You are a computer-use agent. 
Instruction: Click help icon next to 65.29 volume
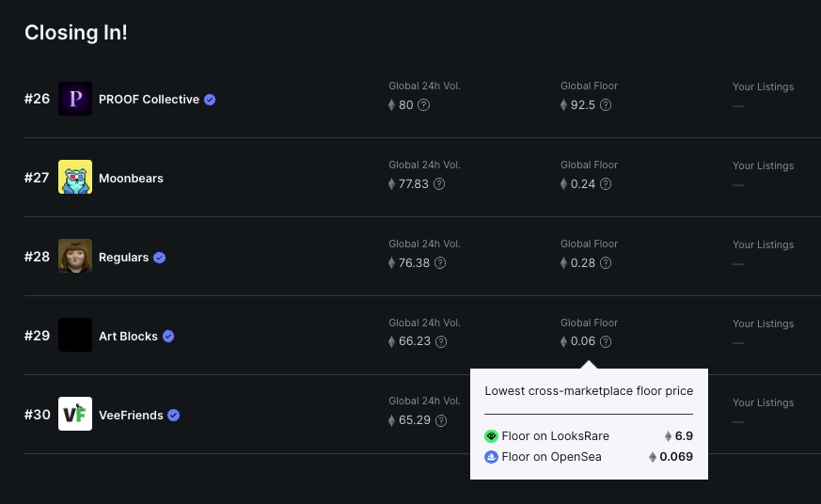click(x=441, y=421)
